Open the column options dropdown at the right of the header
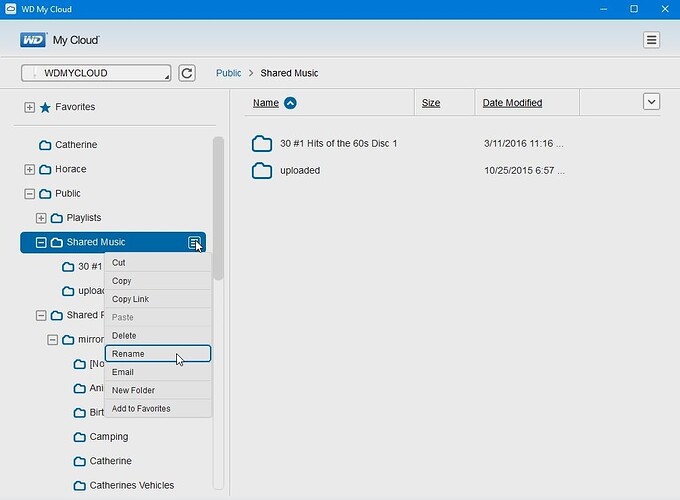This screenshot has width=680, height=500. click(x=651, y=101)
